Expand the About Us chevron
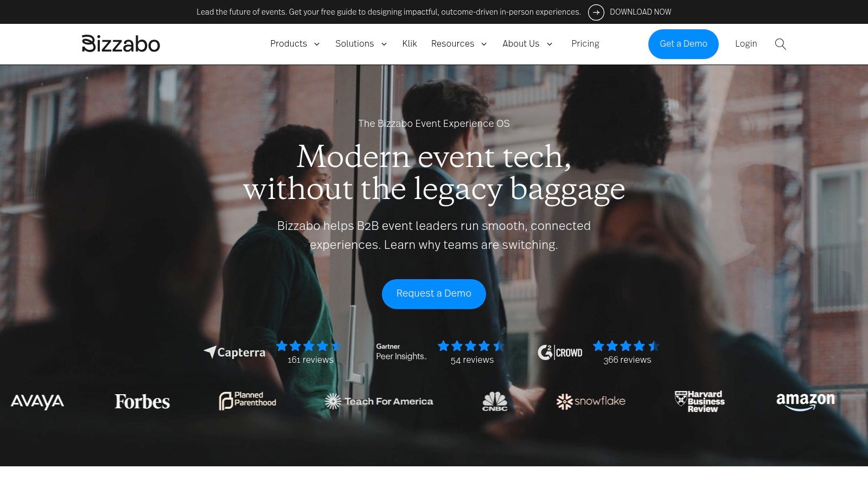 (550, 44)
